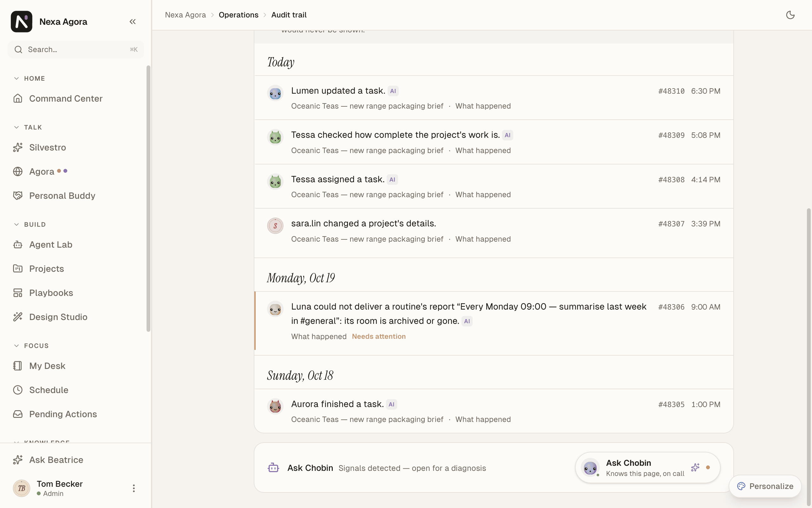The width and height of the screenshot is (812, 508).
Task: Open Design Studio wand icon
Action: tap(18, 317)
